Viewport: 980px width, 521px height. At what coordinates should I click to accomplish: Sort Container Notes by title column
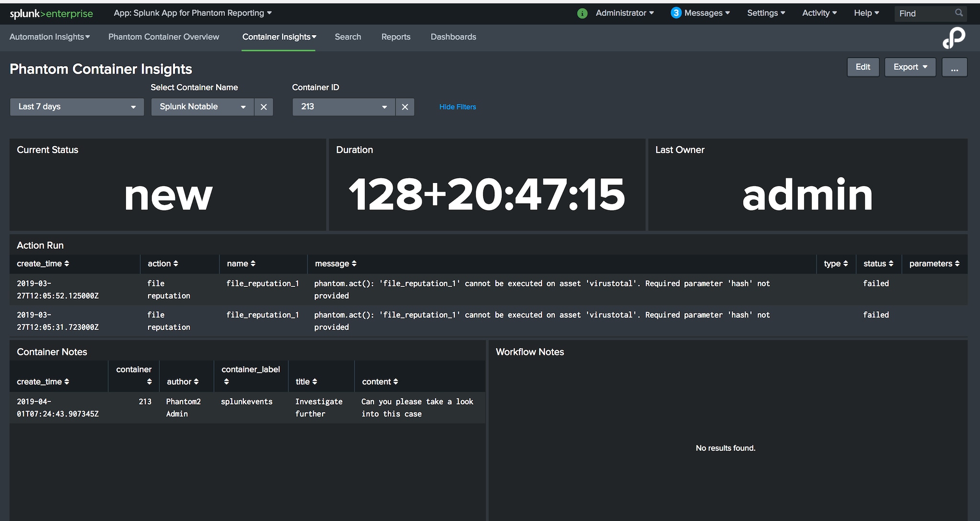[306, 382]
